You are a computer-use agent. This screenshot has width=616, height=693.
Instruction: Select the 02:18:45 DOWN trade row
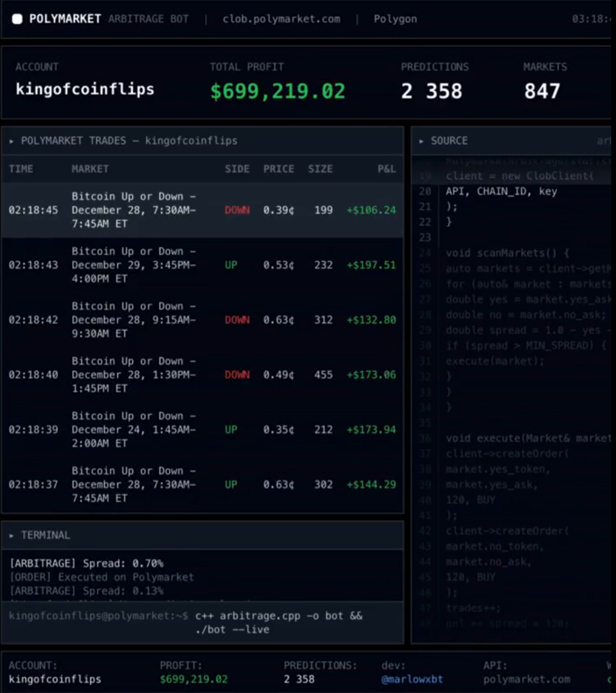(x=202, y=210)
